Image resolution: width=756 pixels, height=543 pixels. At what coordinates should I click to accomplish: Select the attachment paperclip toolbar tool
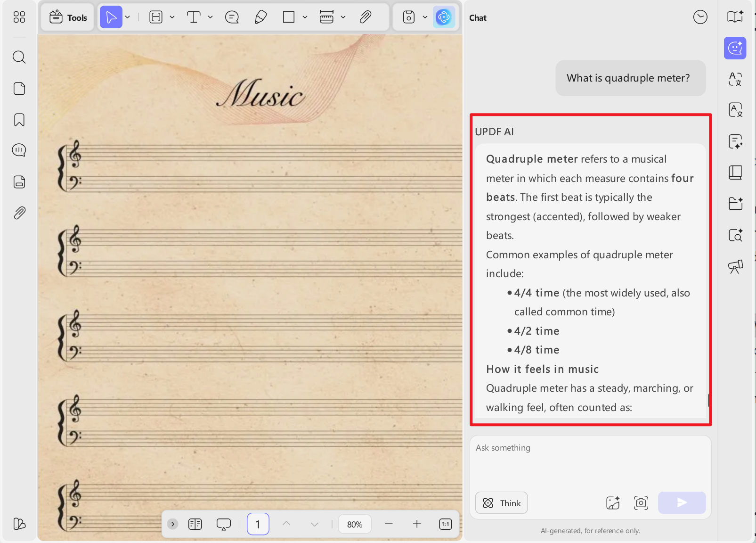(366, 17)
